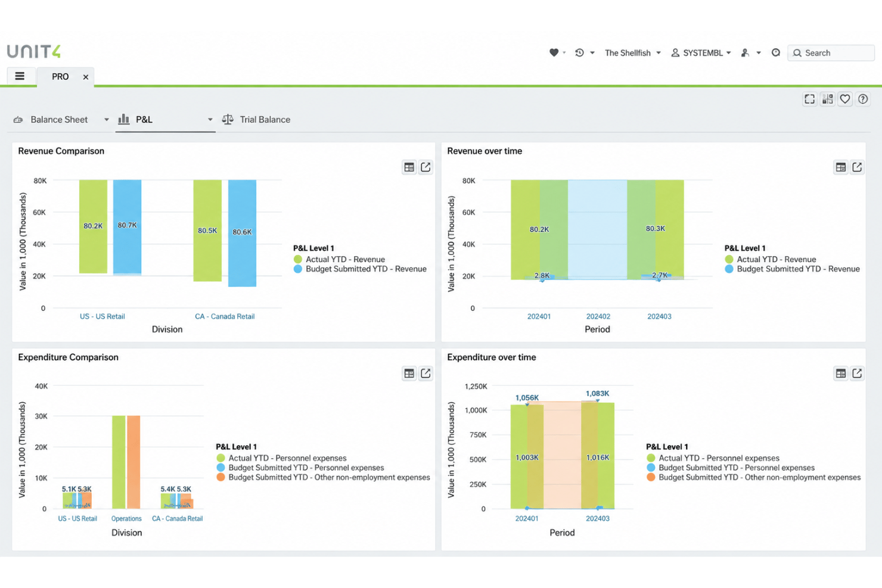
Task: Close the PRO tab
Action: 86,77
